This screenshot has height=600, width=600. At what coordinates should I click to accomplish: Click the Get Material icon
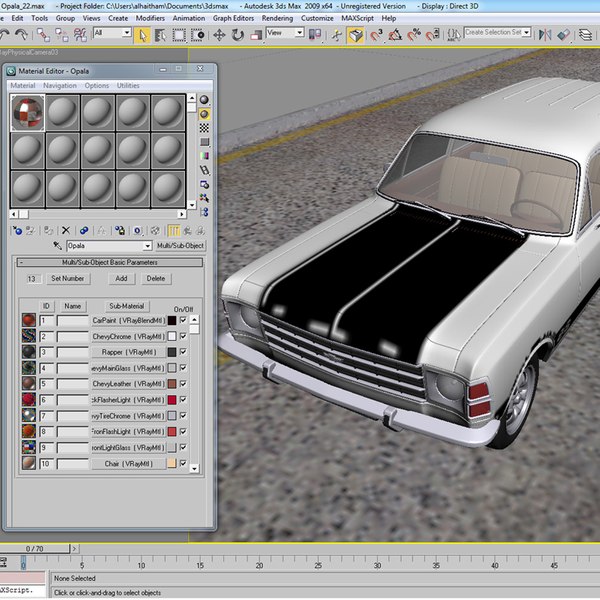click(x=17, y=231)
